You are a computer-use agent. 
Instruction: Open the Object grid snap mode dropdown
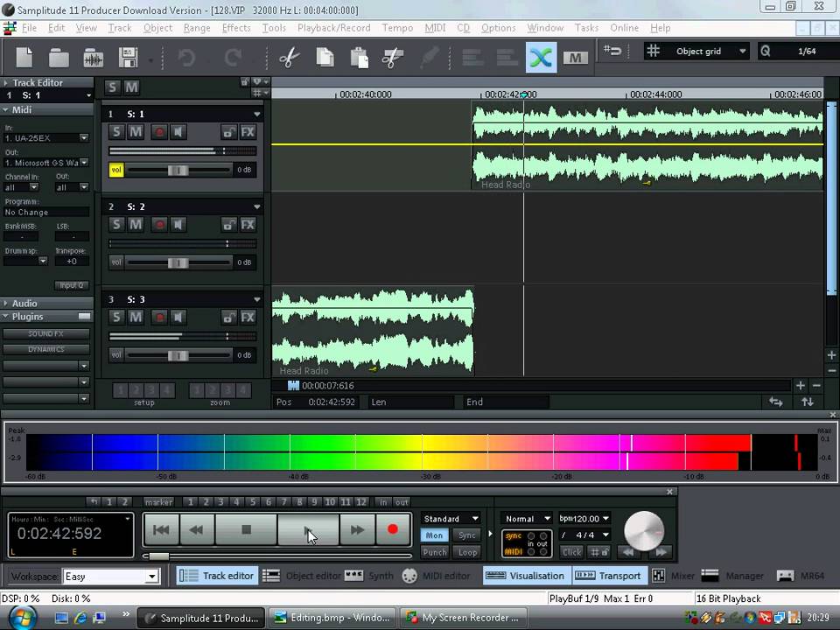point(743,52)
